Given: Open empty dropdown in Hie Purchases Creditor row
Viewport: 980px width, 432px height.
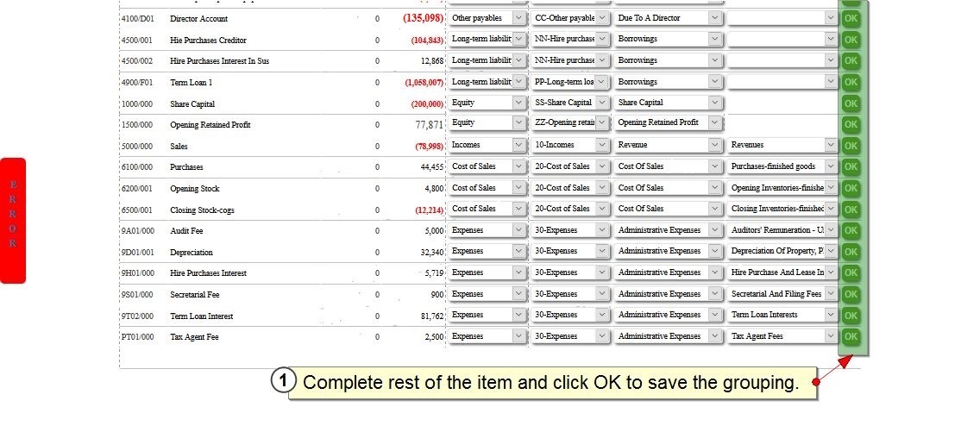Looking at the screenshot, I should tap(782, 39).
